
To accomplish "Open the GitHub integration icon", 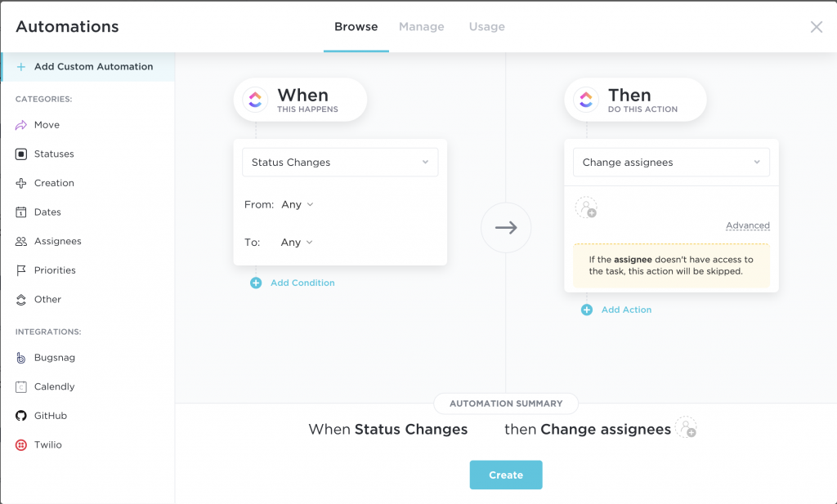I will point(20,416).
